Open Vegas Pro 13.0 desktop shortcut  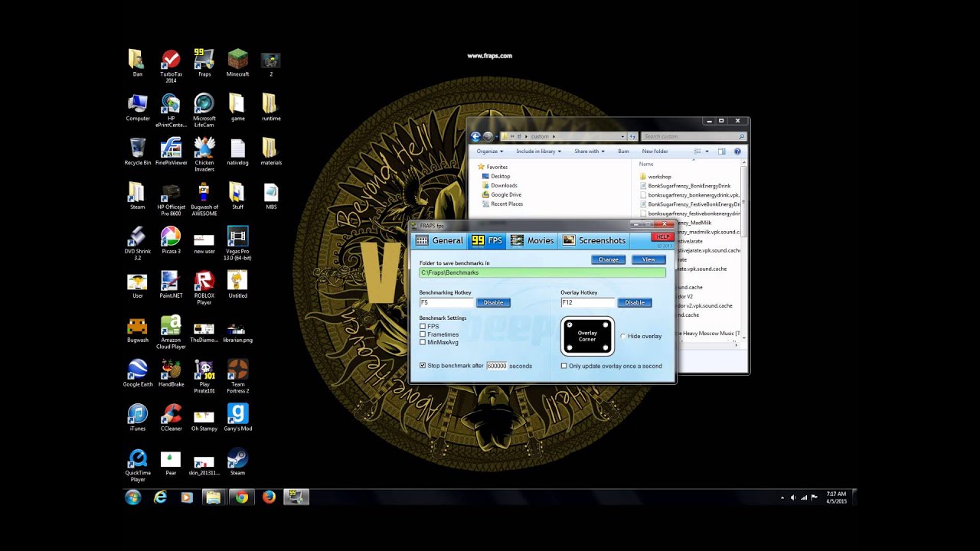(x=237, y=243)
